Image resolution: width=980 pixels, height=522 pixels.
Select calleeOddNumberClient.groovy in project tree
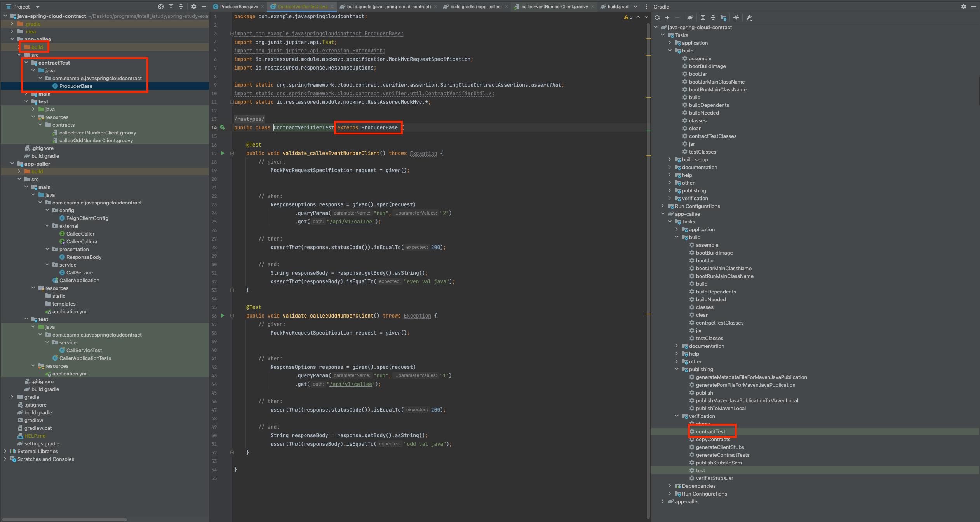pos(96,140)
